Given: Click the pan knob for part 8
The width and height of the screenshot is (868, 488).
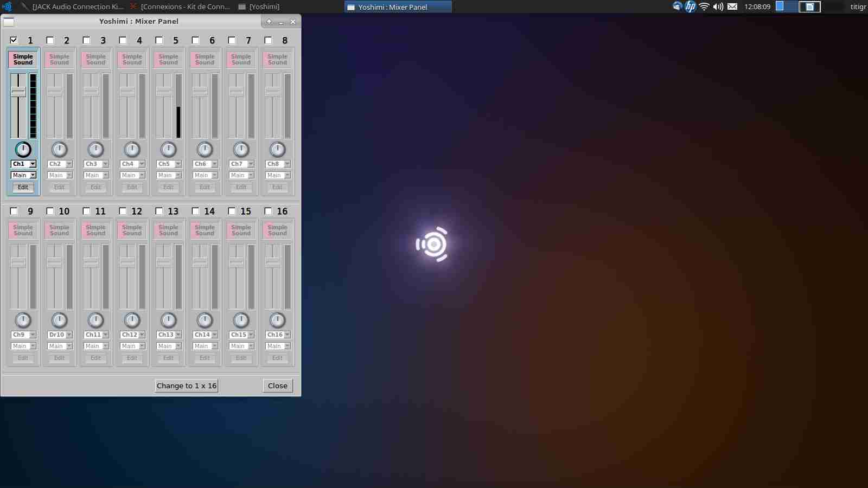Looking at the screenshot, I should (x=277, y=150).
